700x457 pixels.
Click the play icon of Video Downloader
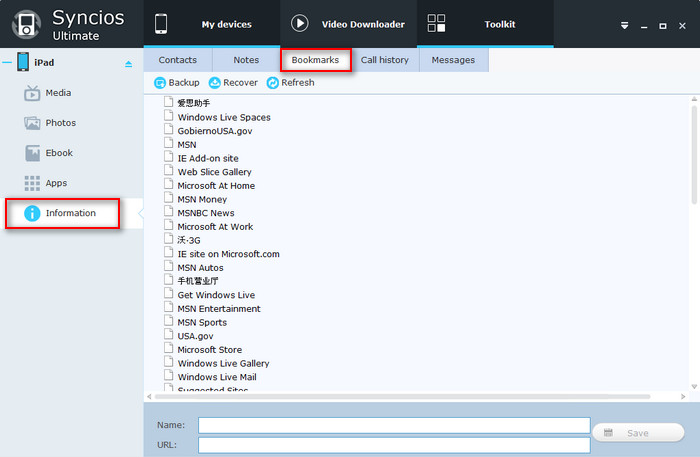[300, 23]
